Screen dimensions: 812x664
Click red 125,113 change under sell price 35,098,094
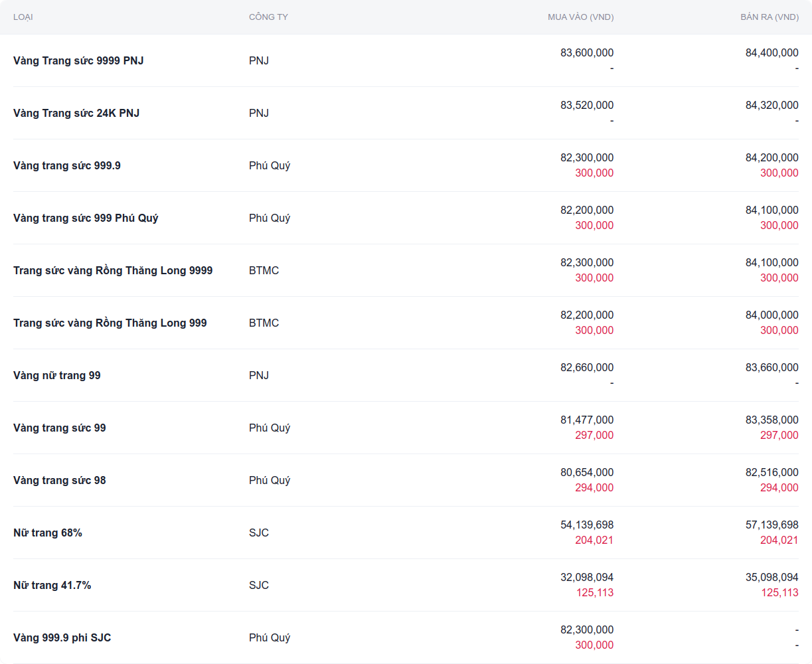[780, 592]
